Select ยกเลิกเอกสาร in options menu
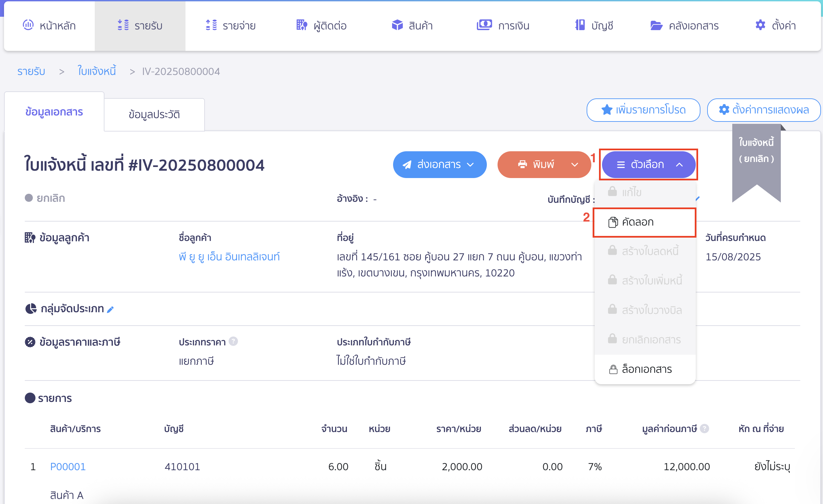 (645, 340)
